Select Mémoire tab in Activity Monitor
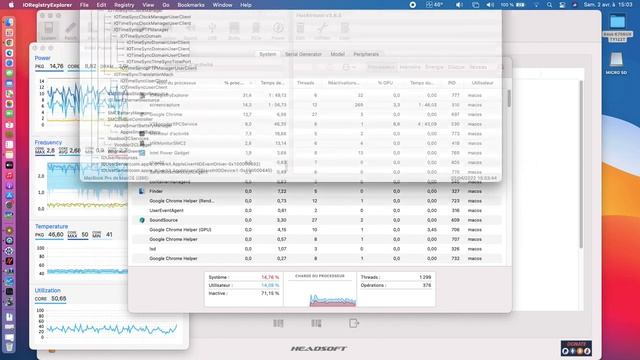Viewport: 640px width, 360px height. point(410,67)
